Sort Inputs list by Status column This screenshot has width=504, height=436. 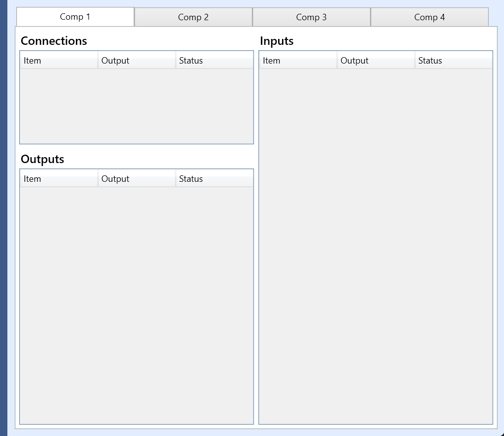(453, 60)
